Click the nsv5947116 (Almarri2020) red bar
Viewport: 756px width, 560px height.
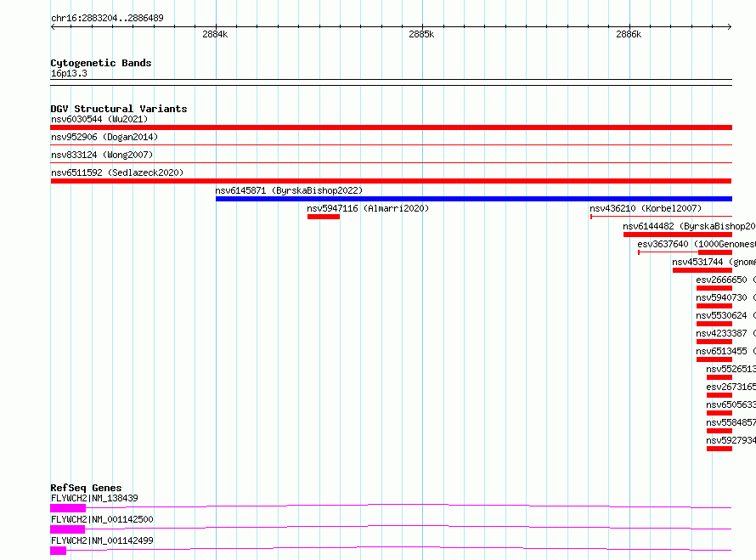click(x=324, y=217)
